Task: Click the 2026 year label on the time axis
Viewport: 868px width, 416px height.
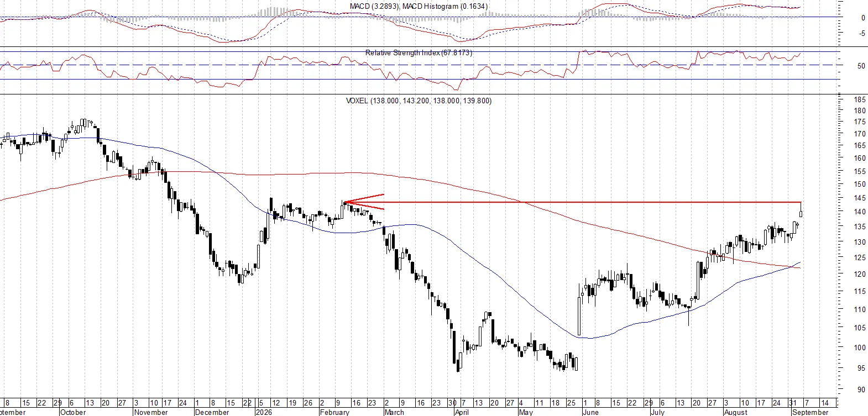Action: click(x=264, y=412)
